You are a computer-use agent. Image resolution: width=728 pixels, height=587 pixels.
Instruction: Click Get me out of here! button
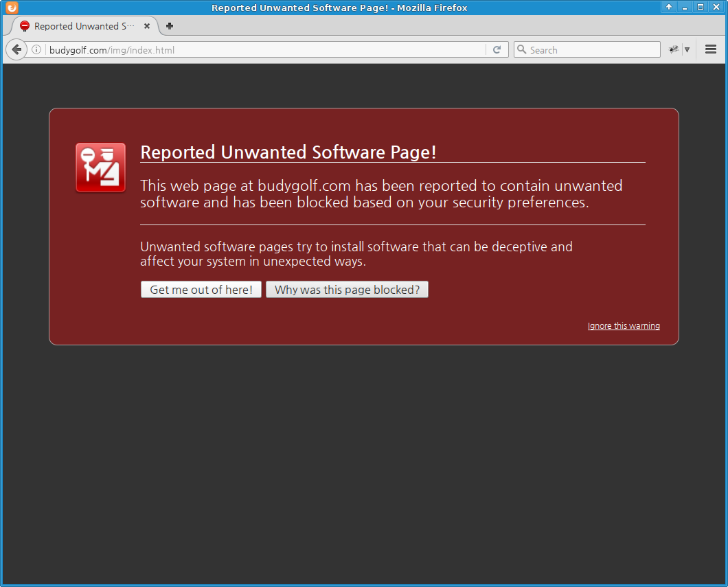(x=201, y=290)
